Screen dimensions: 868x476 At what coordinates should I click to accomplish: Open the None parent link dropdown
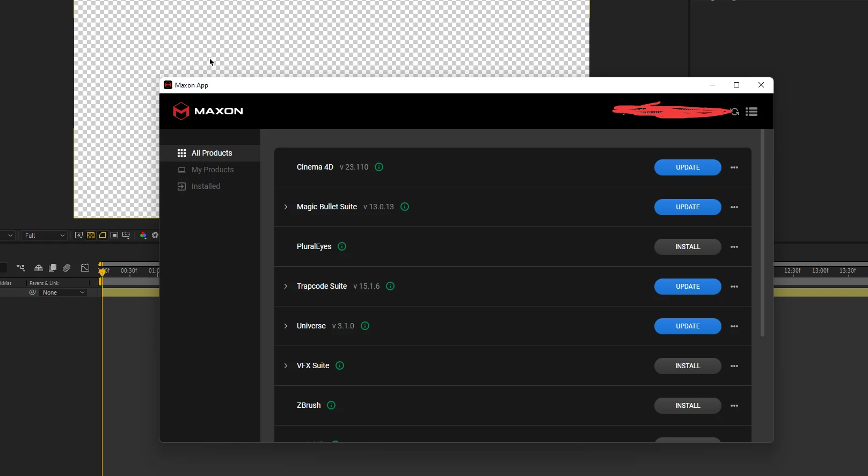pyautogui.click(x=63, y=292)
